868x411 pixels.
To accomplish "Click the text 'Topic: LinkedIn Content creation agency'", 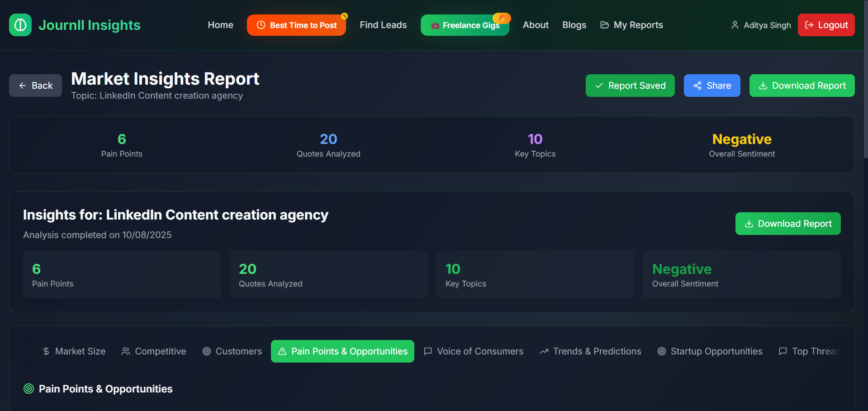I will click(157, 96).
